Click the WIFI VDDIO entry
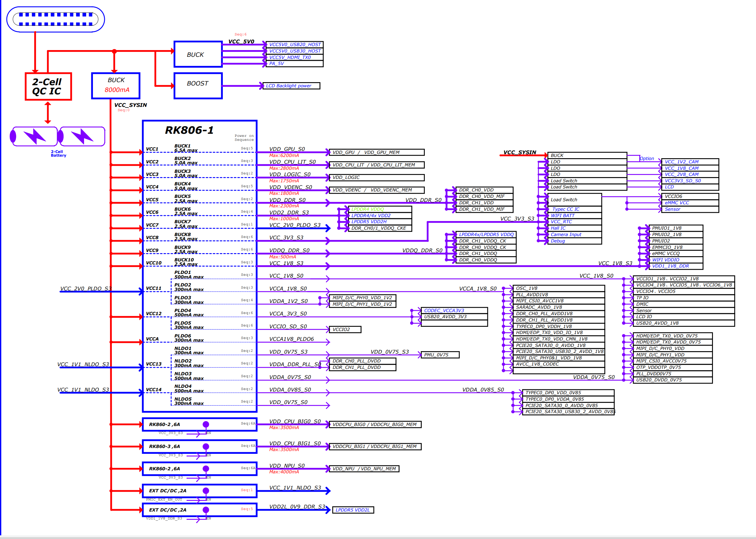756x539 pixels. coord(676,260)
